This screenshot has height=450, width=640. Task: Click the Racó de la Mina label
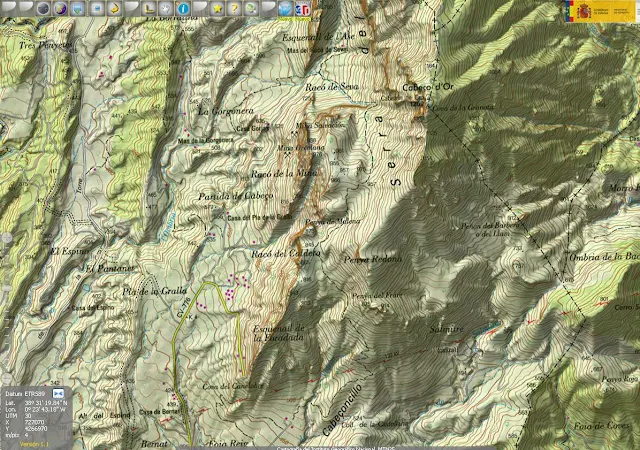[x=284, y=174]
